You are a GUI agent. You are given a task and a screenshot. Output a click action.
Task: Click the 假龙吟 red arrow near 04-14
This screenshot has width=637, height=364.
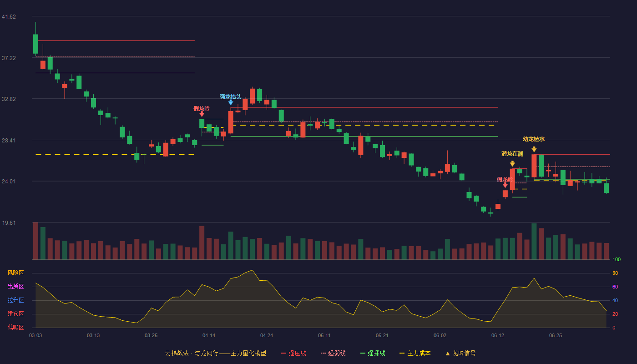coord(202,114)
